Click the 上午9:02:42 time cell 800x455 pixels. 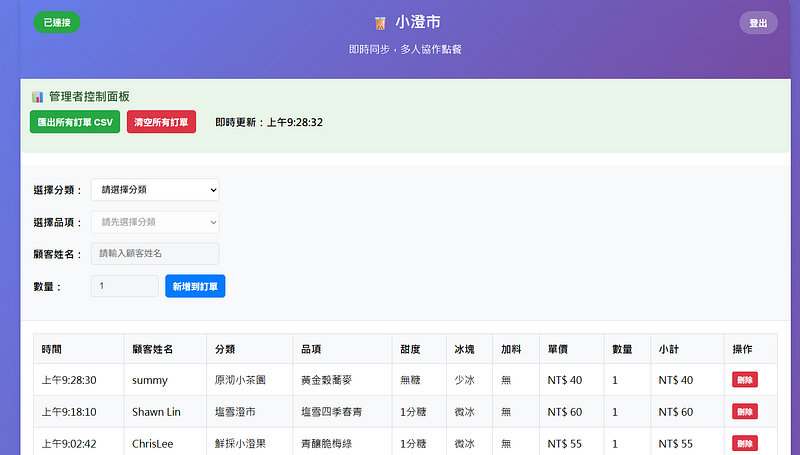79,442
